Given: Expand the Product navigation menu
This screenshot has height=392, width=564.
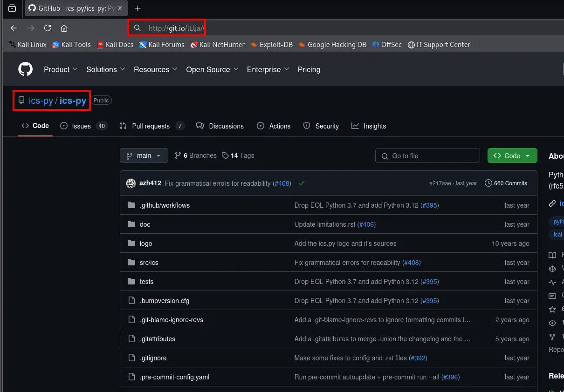Looking at the screenshot, I should pos(61,69).
